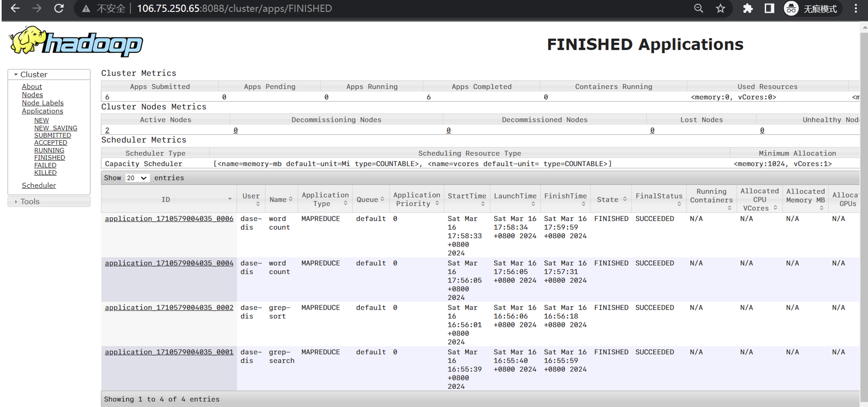868x407 pixels.
Task: Click 'Showing 1 to 4 of 4 entries' text
Action: 161,399
